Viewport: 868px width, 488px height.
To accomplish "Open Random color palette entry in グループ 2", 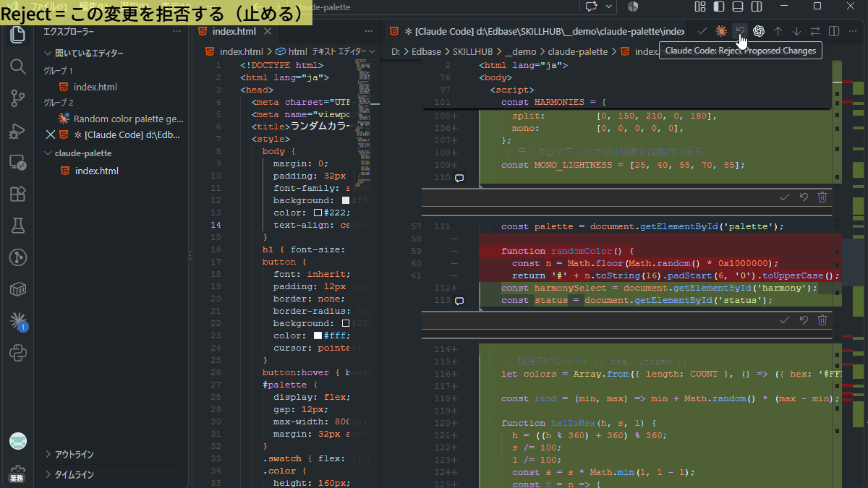I will (121, 119).
